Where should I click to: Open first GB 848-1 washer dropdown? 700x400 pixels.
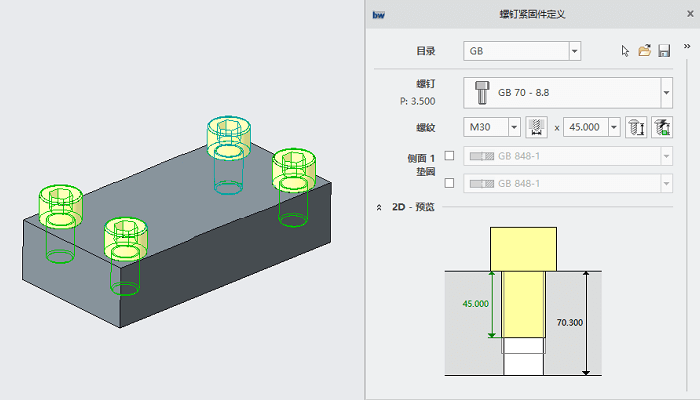coord(666,156)
